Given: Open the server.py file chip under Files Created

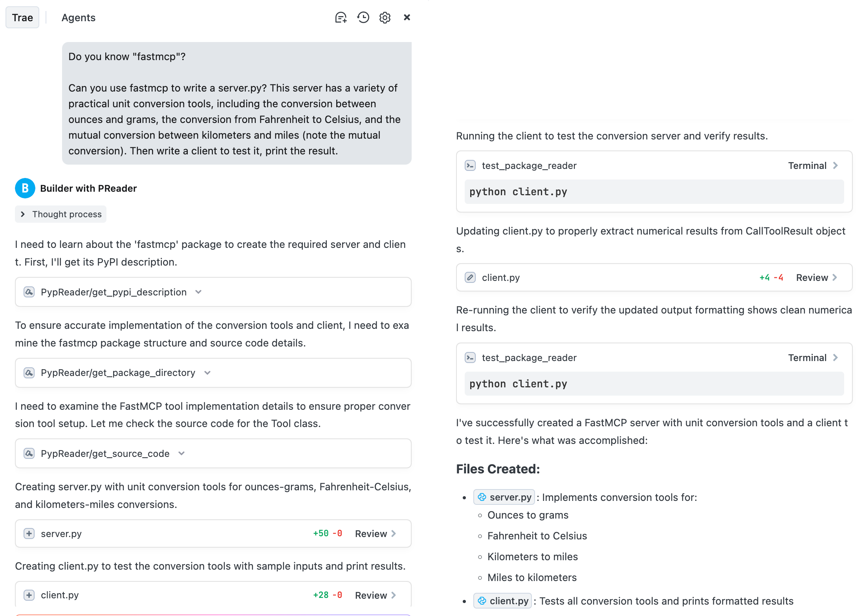Looking at the screenshot, I should click(x=504, y=497).
